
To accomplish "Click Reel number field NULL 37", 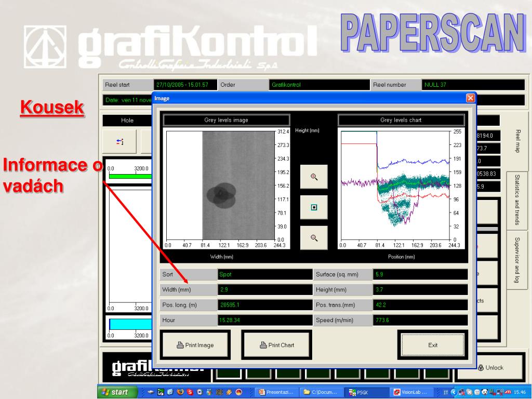I will 473,85.
